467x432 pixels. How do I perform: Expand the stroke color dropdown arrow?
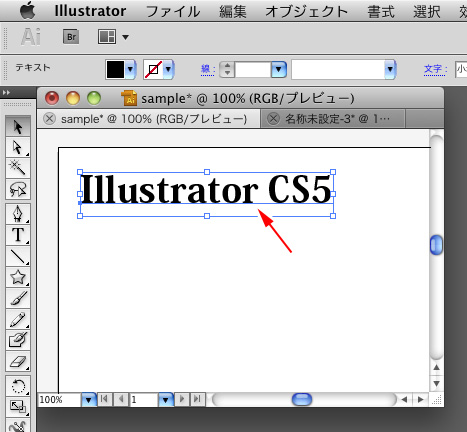tap(168, 69)
